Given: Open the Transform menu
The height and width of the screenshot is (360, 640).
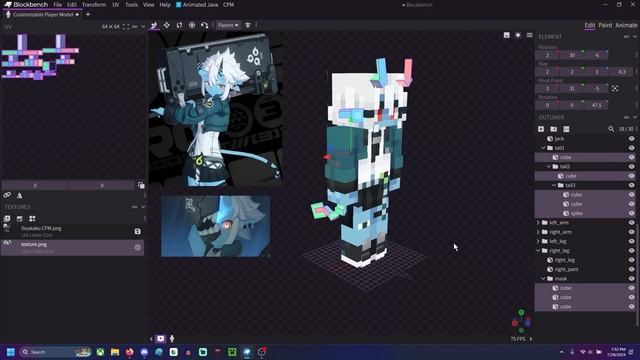Looking at the screenshot, I should (94, 5).
